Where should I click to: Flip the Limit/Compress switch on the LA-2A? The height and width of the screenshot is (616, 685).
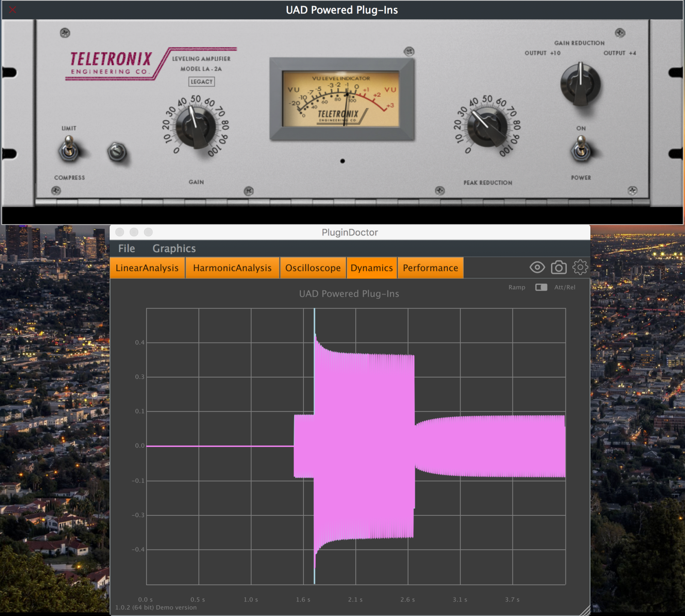click(x=69, y=149)
